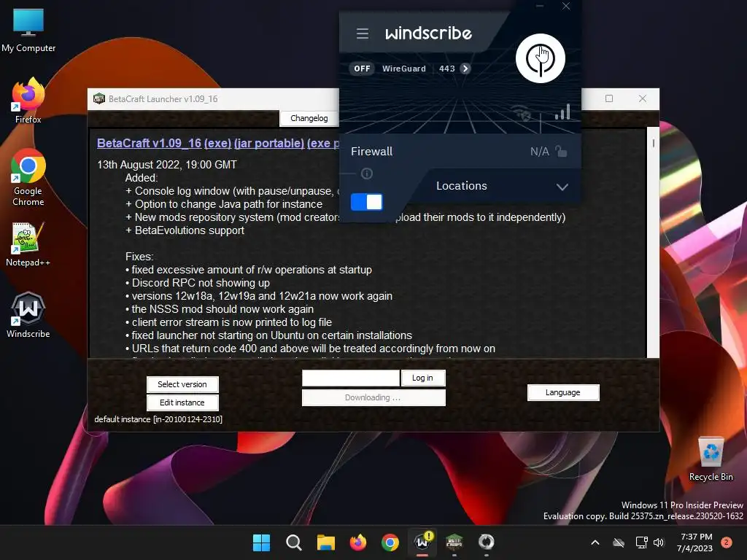Click the WireGuard protocol label
This screenshot has height=560, width=747.
click(x=404, y=69)
